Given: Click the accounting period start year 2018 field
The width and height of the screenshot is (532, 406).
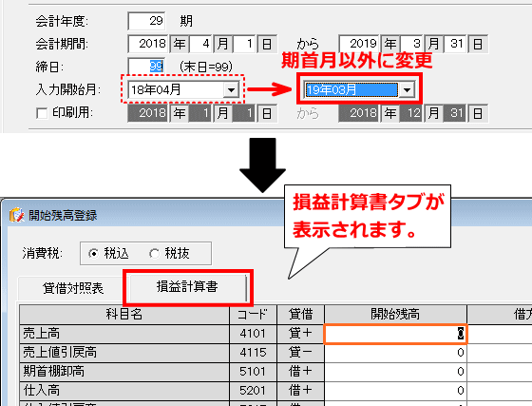Looking at the screenshot, I should pos(148,44).
